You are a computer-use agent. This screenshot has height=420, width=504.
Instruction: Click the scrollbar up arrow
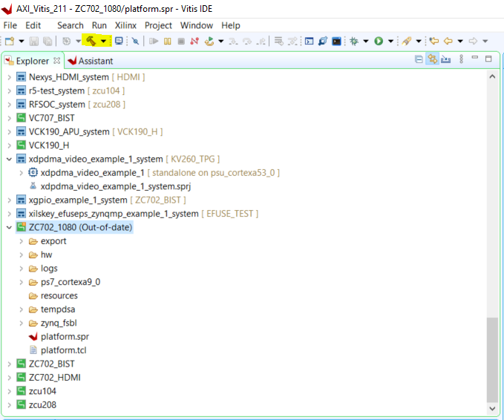click(x=492, y=76)
